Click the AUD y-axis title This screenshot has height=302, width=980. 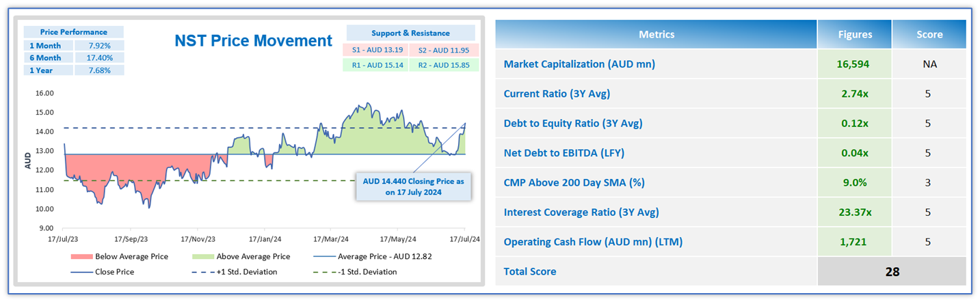[x=28, y=161]
